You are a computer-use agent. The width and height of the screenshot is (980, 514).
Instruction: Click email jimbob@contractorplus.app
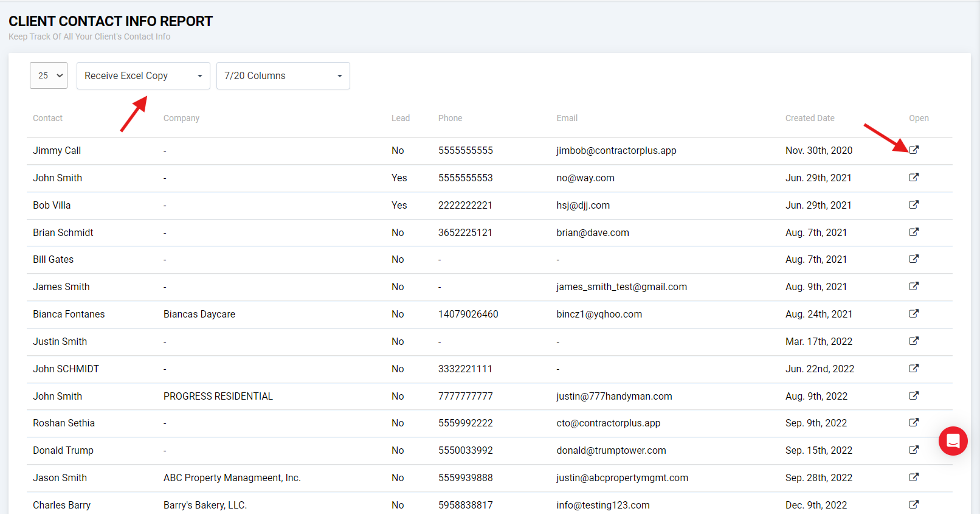pos(616,150)
